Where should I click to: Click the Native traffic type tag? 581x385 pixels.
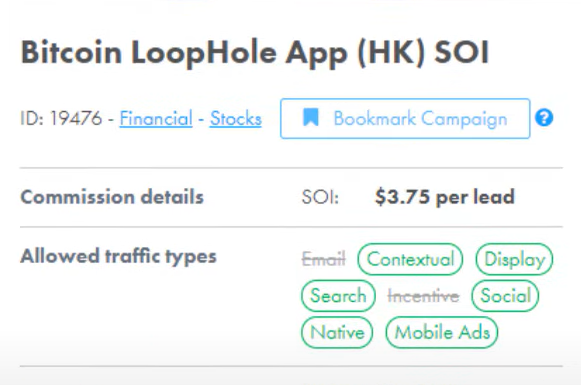pyautogui.click(x=337, y=332)
